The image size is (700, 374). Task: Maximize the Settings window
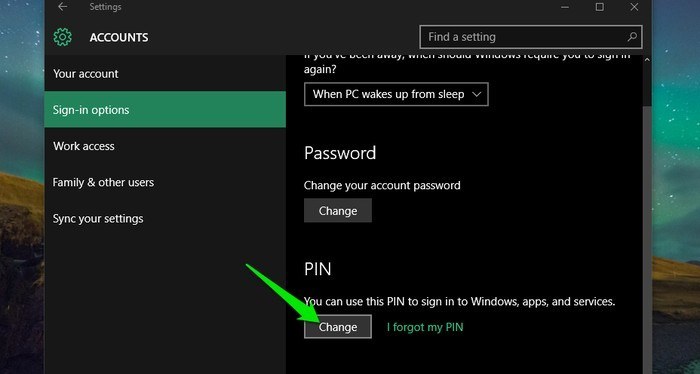[600, 7]
